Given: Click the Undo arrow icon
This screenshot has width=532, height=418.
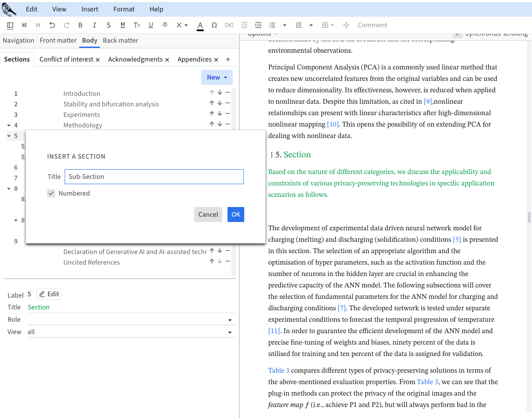Looking at the screenshot, I should 52,25.
